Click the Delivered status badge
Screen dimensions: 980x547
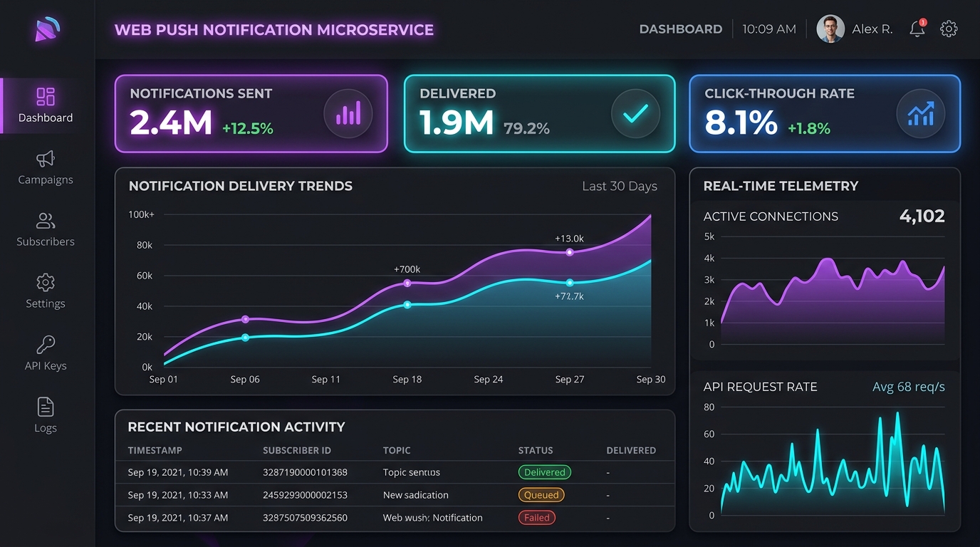point(545,472)
